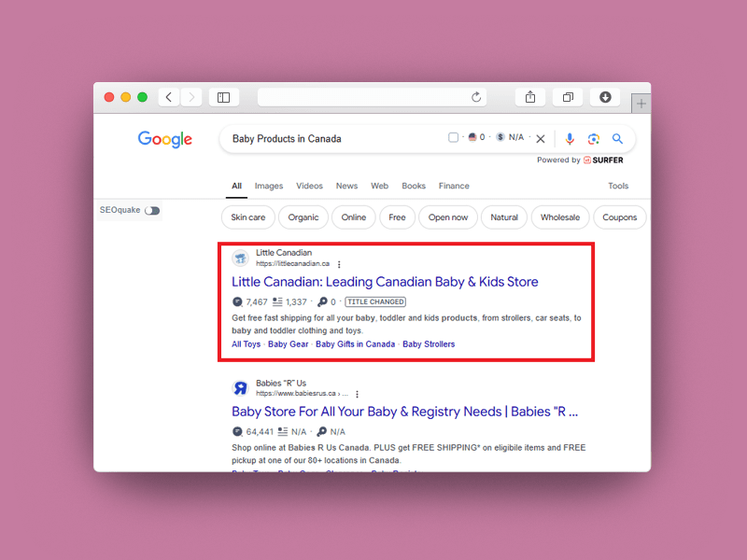The width and height of the screenshot is (747, 560).
Task: Switch to the Images tab
Action: [269, 186]
